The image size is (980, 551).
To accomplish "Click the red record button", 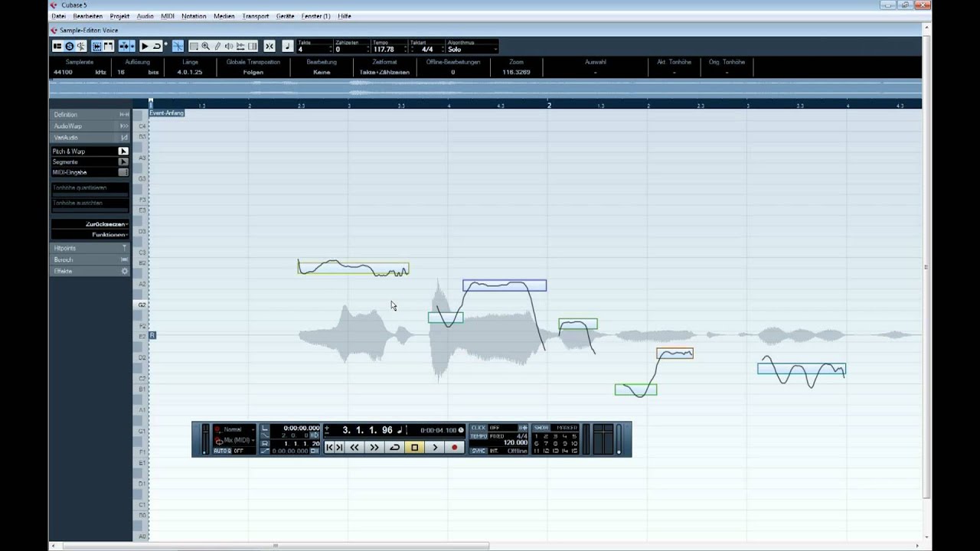I will coord(454,447).
